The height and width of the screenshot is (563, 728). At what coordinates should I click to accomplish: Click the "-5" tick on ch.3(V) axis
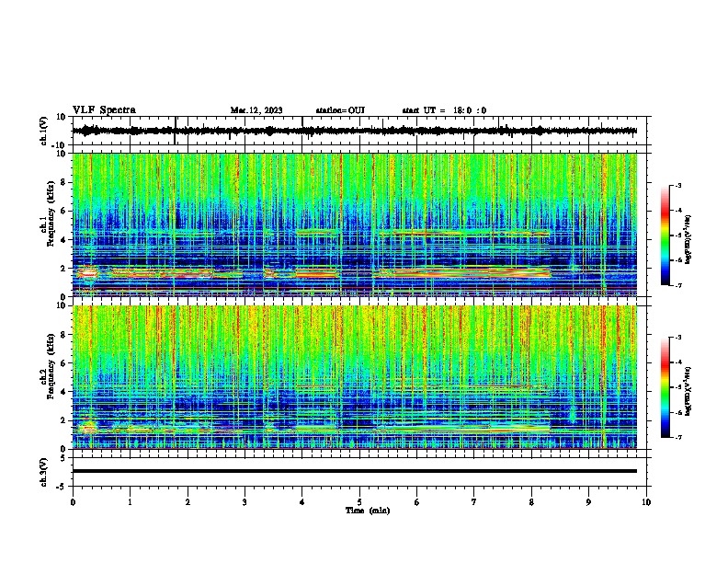point(63,487)
